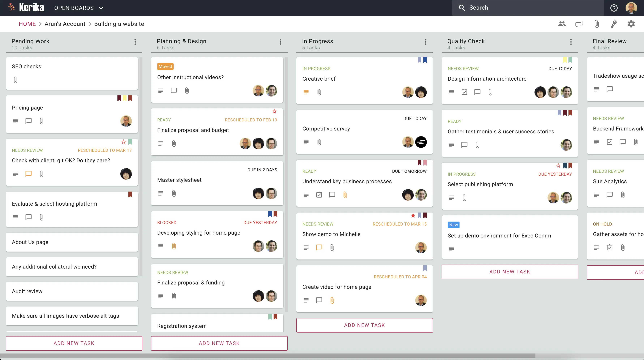Image resolution: width=644 pixels, height=360 pixels.
Task: Open attachment icon on Select publishing platform
Action: (465, 198)
